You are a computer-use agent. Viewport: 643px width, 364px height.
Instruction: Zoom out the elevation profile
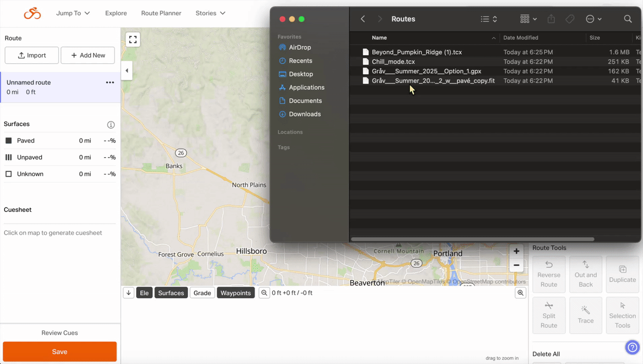pyautogui.click(x=264, y=293)
